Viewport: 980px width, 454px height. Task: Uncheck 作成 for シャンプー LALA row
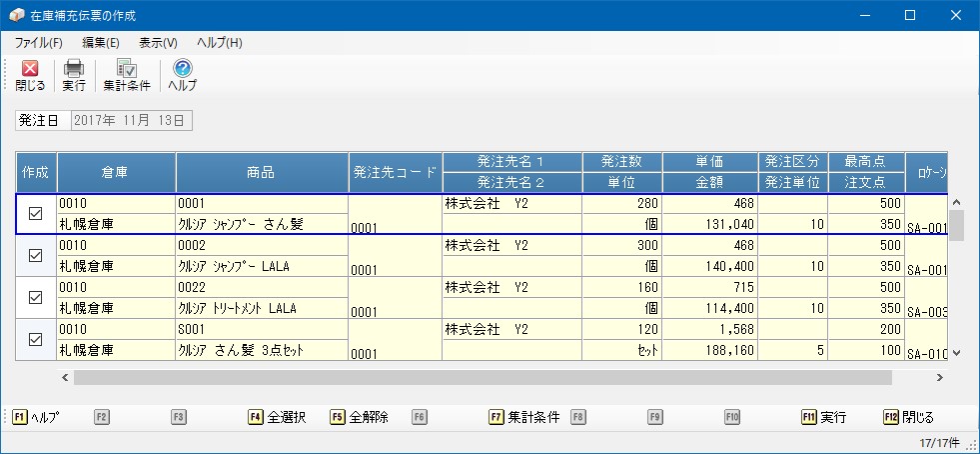coord(36,256)
